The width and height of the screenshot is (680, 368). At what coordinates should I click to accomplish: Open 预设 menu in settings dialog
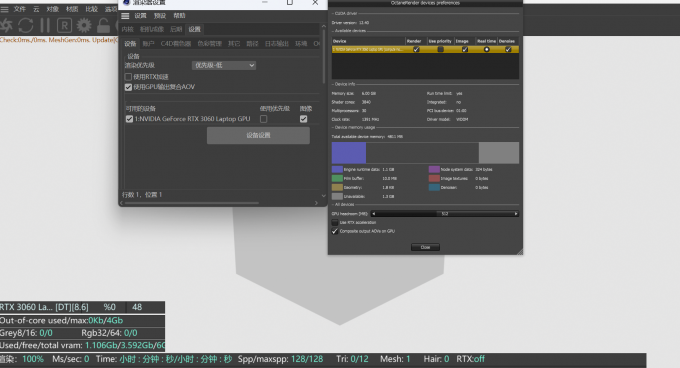[x=160, y=16]
